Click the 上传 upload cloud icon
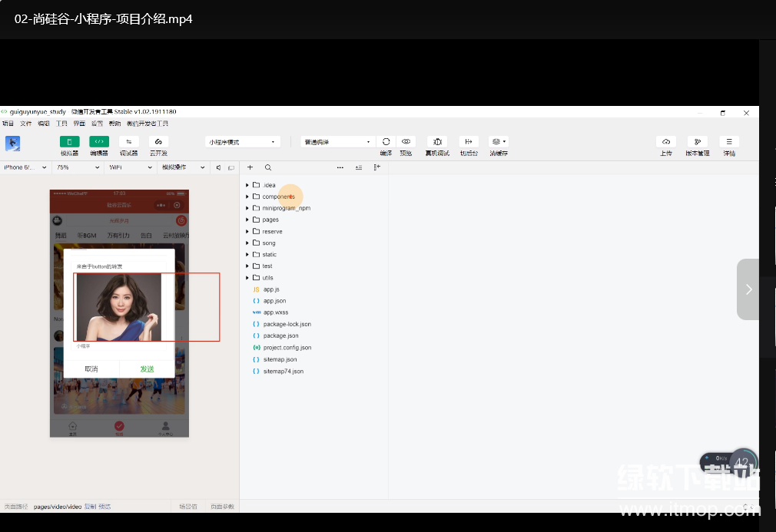Screen dimensions: 776x532 point(665,142)
